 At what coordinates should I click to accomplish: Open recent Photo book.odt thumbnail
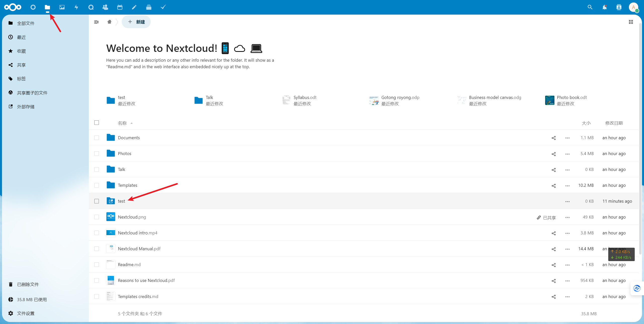pyautogui.click(x=550, y=100)
